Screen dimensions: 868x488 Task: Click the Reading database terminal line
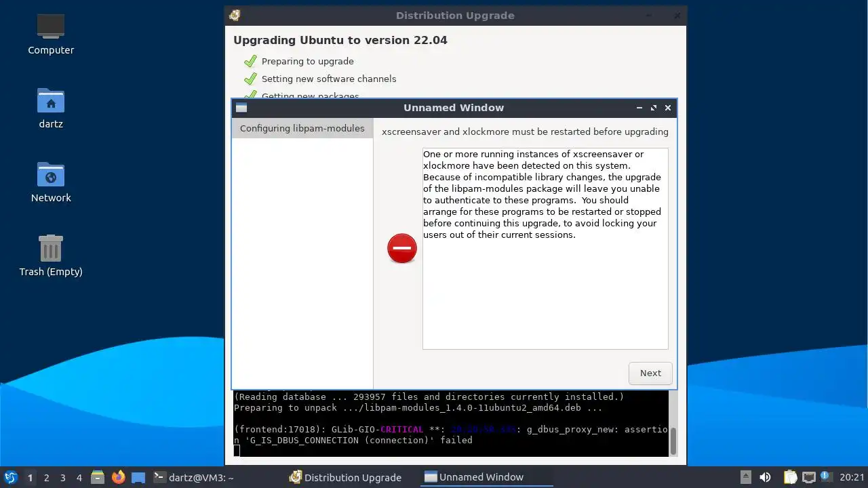(429, 397)
